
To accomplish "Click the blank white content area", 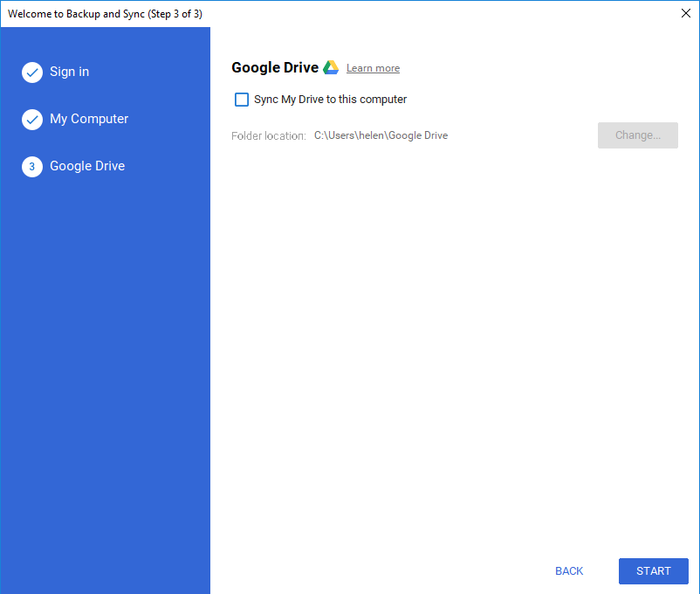I will tap(454, 349).
